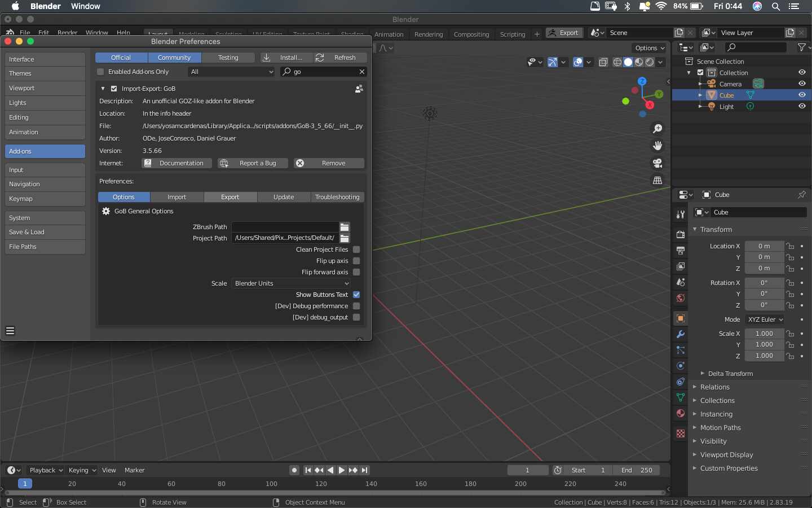Screen dimensions: 812x508
Task: Open the Modifiers wrench properties tab
Action: pyautogui.click(x=681, y=334)
